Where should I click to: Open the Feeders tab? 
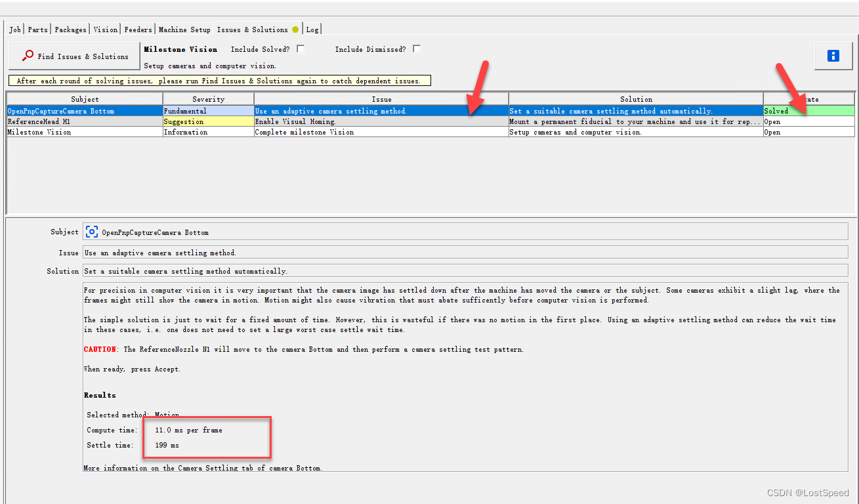click(138, 30)
